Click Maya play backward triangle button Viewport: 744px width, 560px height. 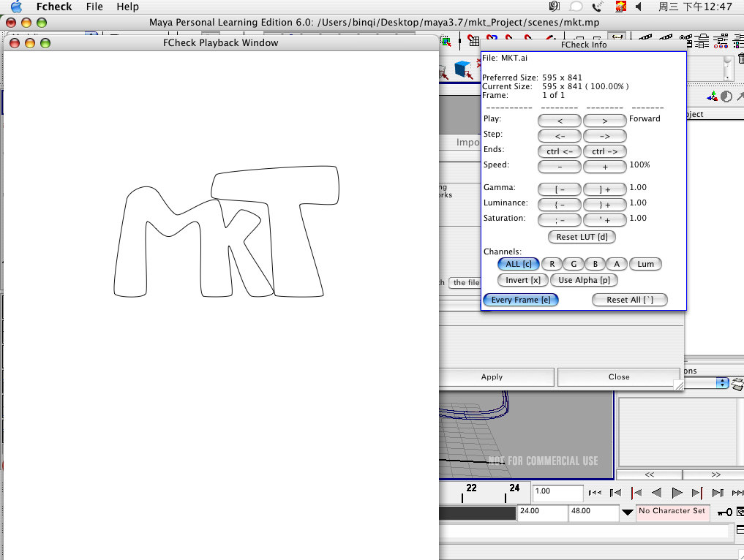pyautogui.click(x=657, y=493)
